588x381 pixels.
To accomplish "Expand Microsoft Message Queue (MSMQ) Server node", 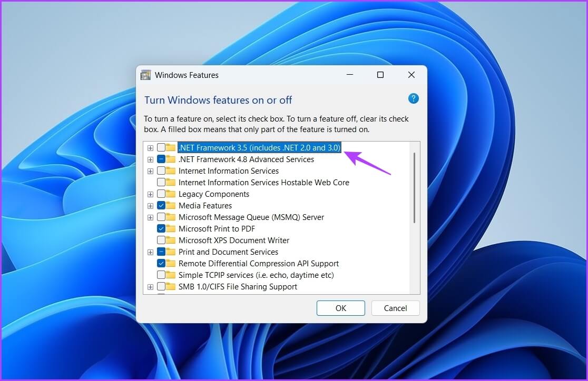I will tap(150, 218).
